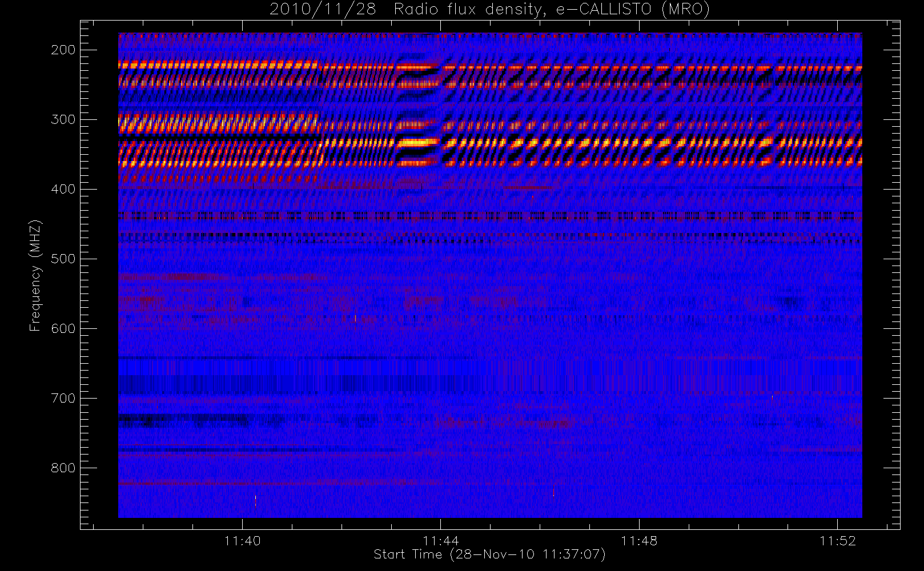Viewport: 924px width, 571px height.
Task: Click the "Frequency (MHz)" axis label
Action: (x=35, y=275)
